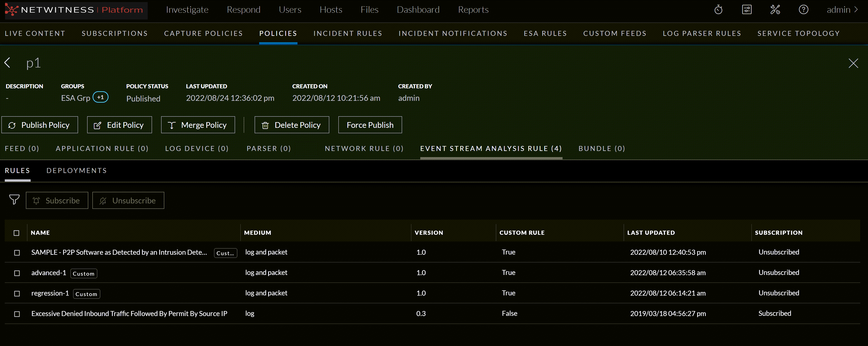Expand truncated Cust... tag on SAMPLE rule

point(225,253)
